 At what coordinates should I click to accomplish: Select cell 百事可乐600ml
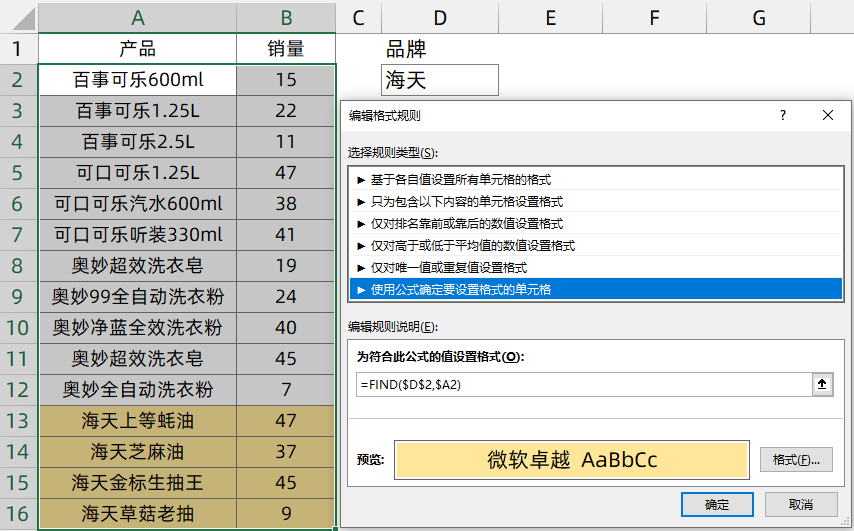[137, 80]
